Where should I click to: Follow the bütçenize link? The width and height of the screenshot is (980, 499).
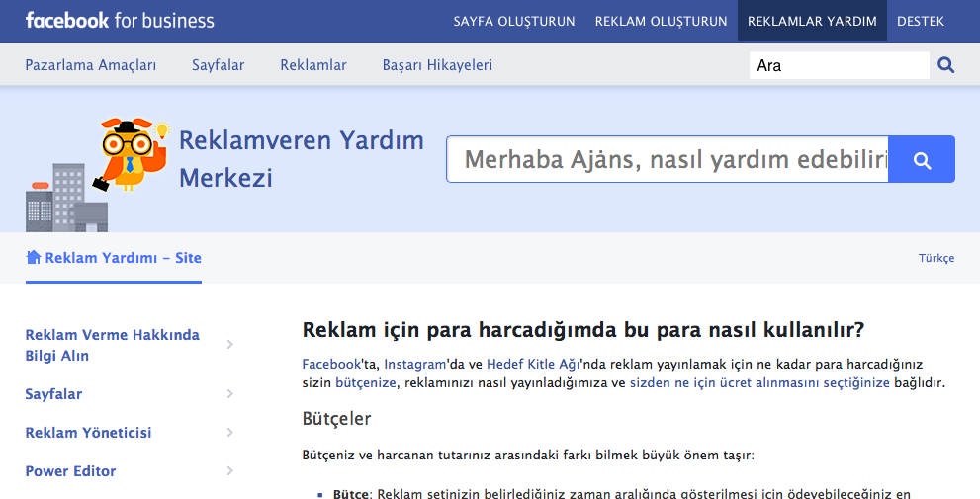pos(366,382)
